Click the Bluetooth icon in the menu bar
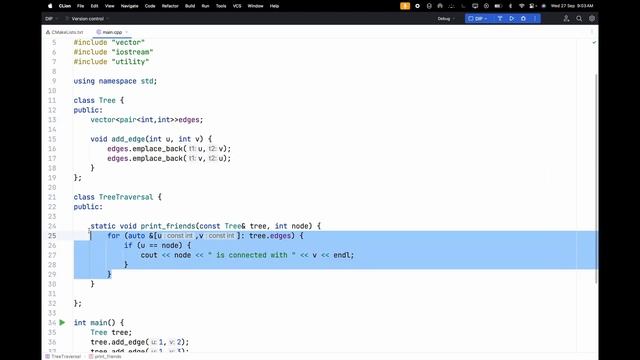 pyautogui.click(x=510, y=6)
